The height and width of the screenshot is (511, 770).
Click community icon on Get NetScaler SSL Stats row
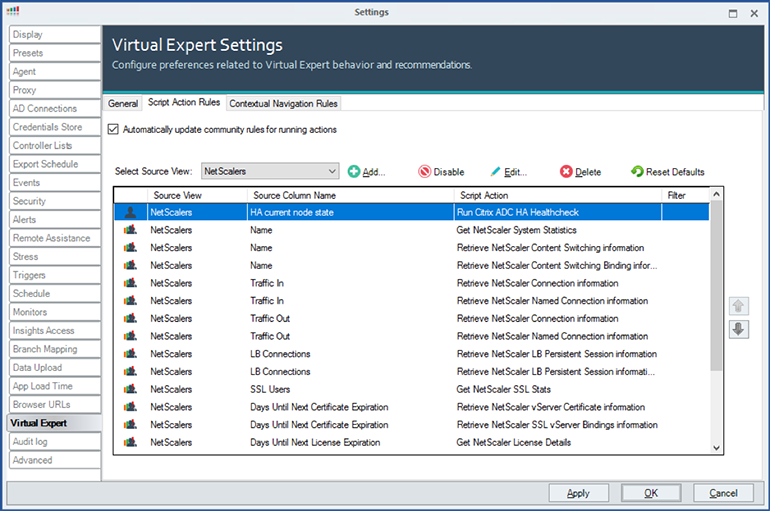[130, 389]
